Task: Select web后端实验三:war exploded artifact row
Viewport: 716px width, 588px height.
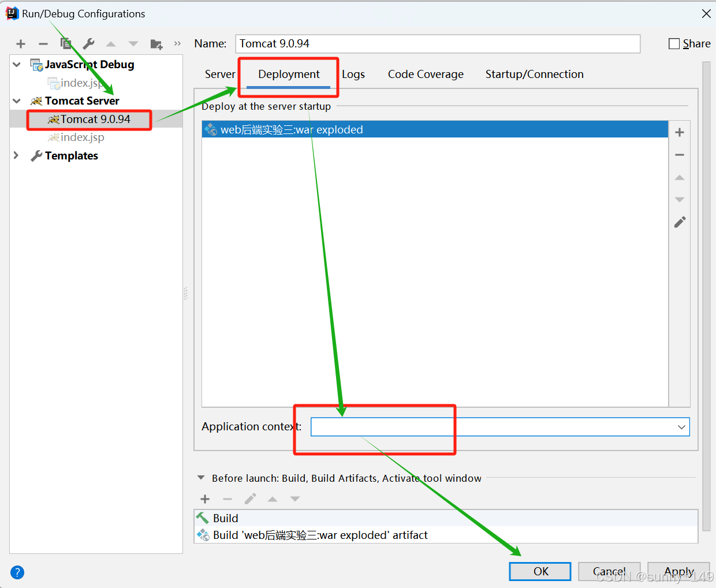Action: pos(435,129)
